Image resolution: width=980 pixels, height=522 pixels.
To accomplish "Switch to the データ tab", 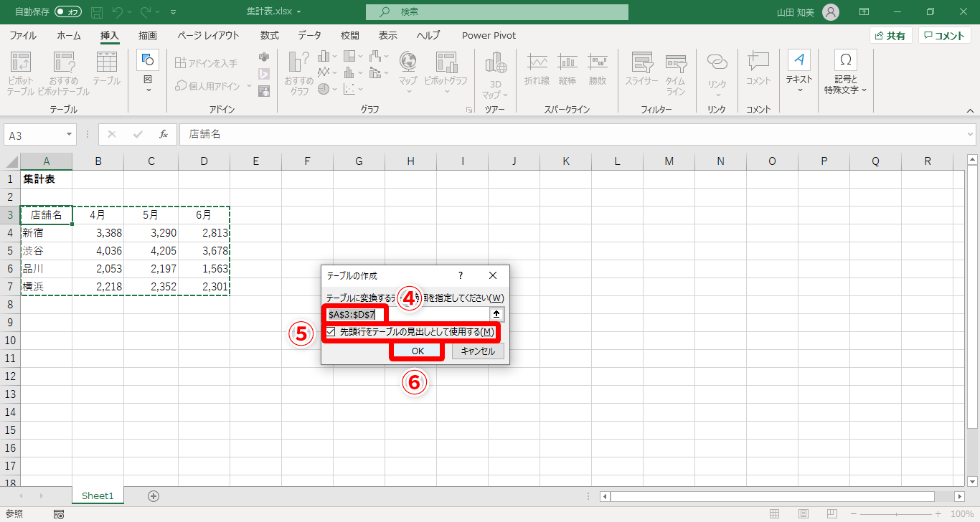I will click(310, 35).
